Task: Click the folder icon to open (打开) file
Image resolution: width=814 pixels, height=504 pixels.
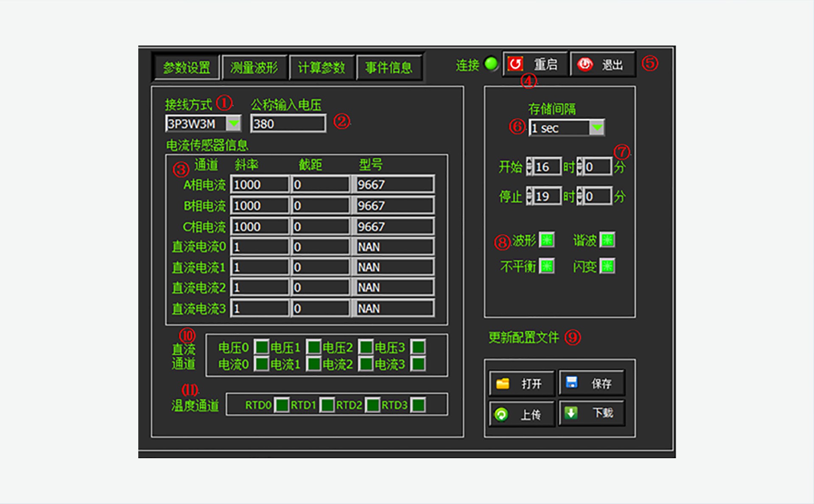Action: 503,384
